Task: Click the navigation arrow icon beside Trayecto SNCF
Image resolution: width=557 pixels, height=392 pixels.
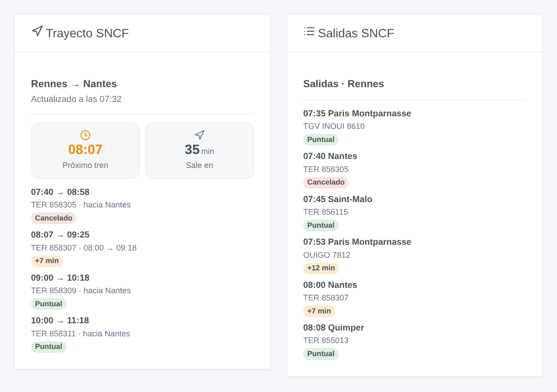Action: 37,31
